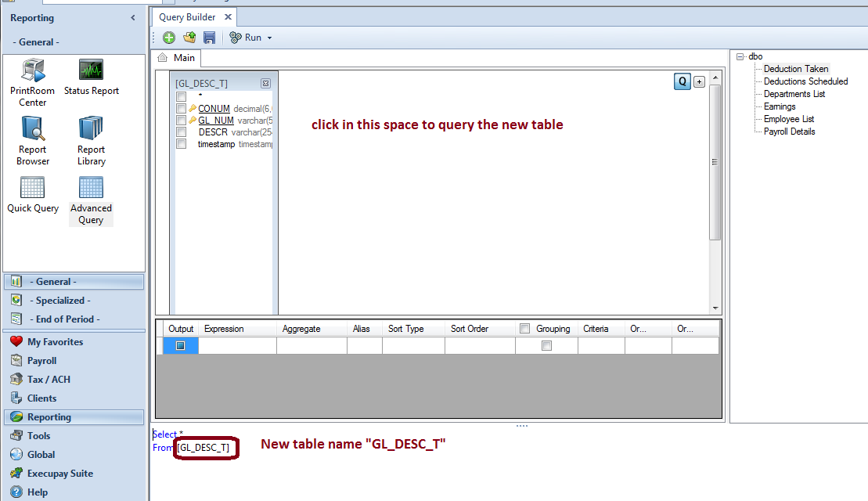Click the Expression cell in grid row
The width and height of the screenshot is (868, 501).
(x=237, y=345)
